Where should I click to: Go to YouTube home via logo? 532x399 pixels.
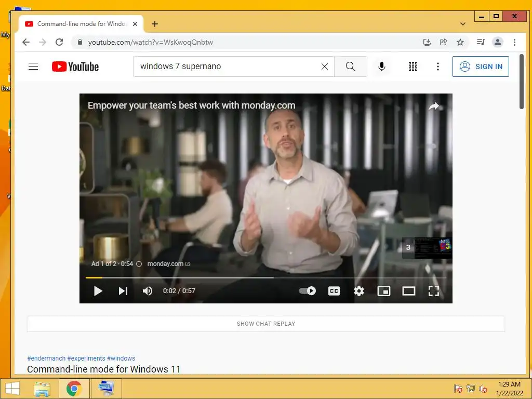click(x=75, y=66)
